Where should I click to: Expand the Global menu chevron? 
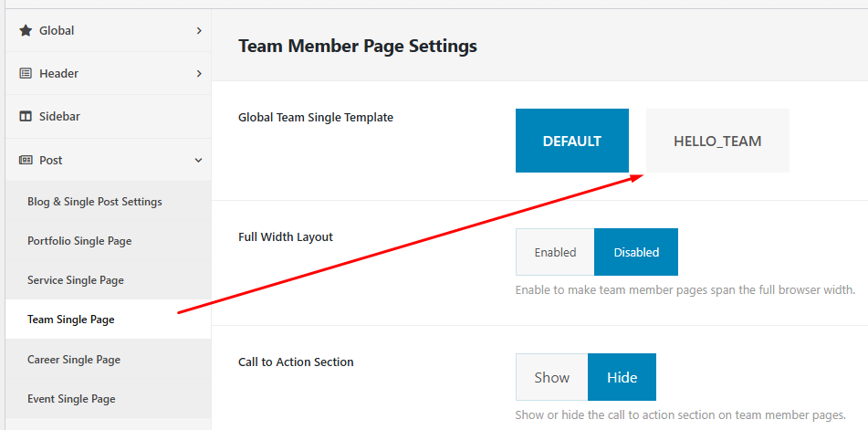199,31
